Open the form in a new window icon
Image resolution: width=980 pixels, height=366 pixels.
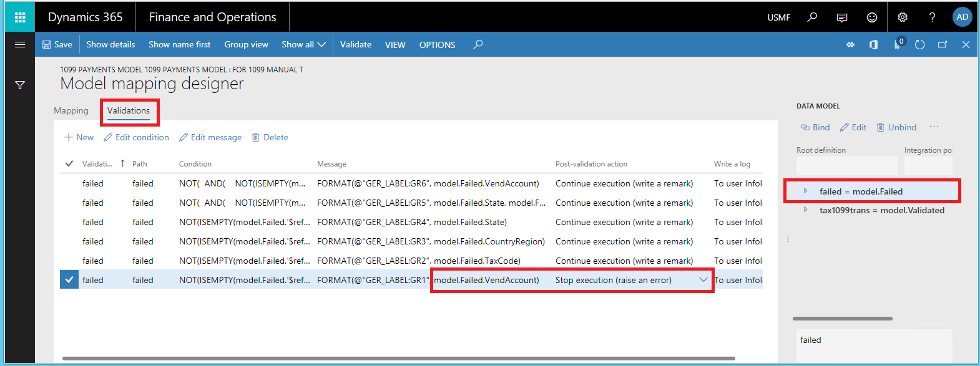pyautogui.click(x=943, y=44)
